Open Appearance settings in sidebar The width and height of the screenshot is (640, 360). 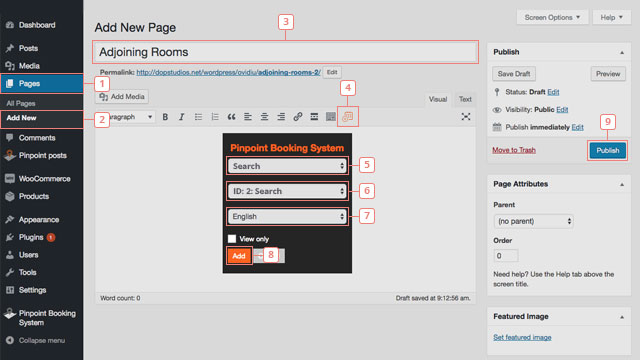(39, 220)
